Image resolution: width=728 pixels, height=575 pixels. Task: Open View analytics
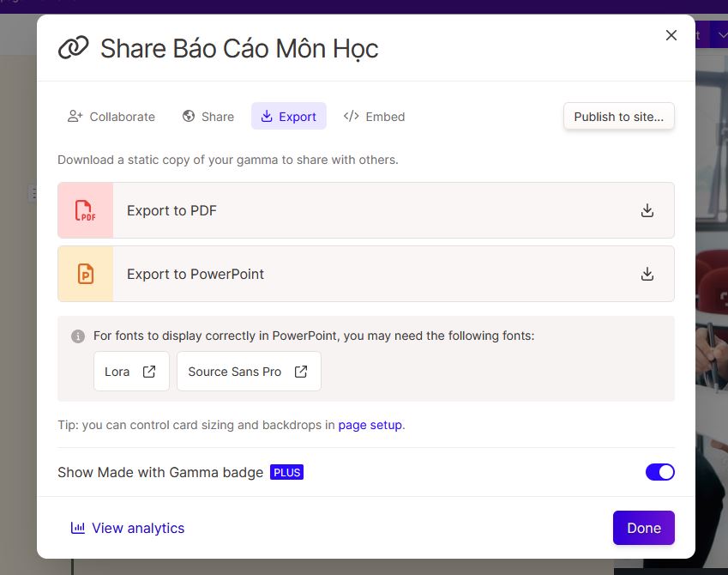(x=127, y=528)
